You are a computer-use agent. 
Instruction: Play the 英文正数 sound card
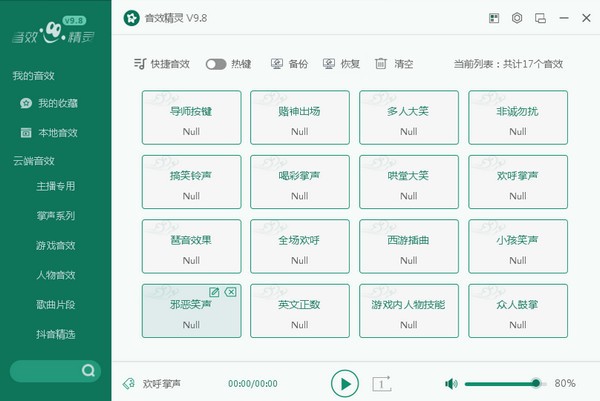300,311
